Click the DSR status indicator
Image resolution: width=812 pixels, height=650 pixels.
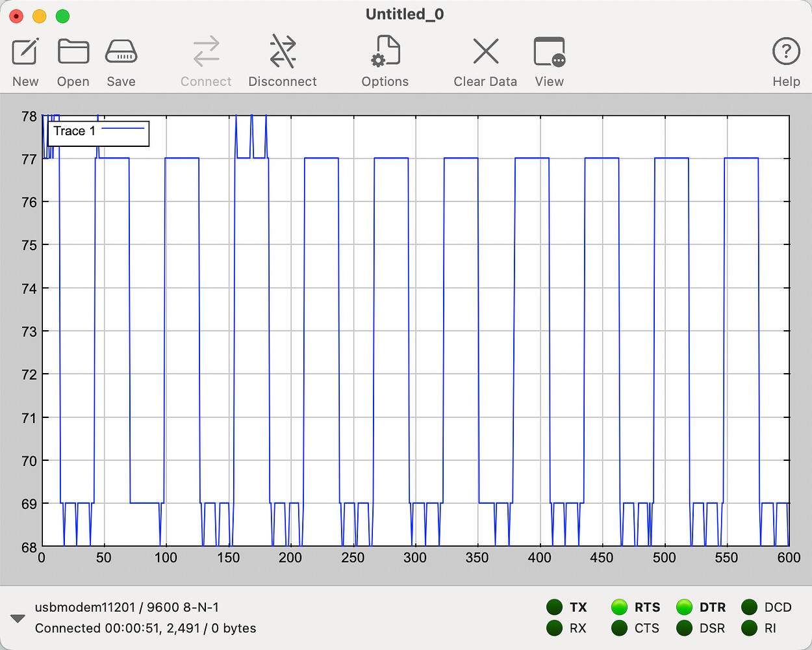684,628
